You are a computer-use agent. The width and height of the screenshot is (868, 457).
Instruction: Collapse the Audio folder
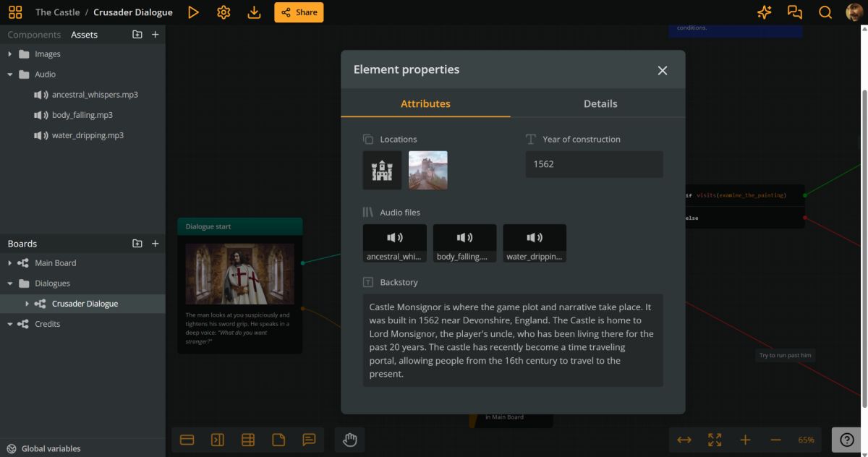(9, 74)
